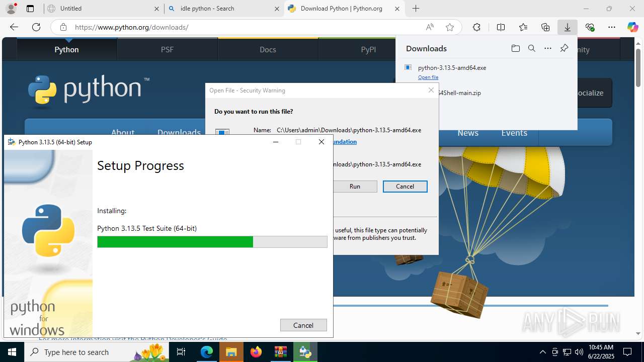644x362 pixels.
Task: Refresh the python.org page
Action: coord(36,27)
